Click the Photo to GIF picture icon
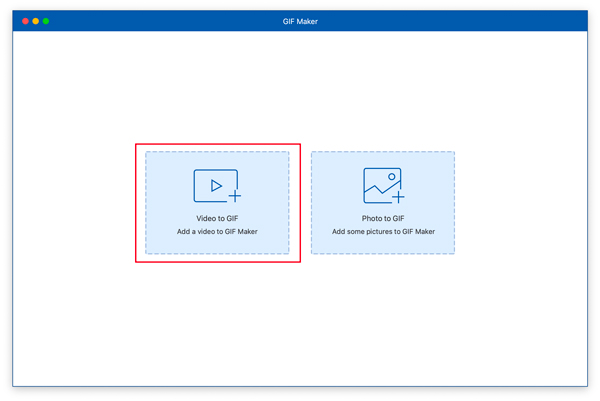This screenshot has height=401, width=600. (381, 185)
